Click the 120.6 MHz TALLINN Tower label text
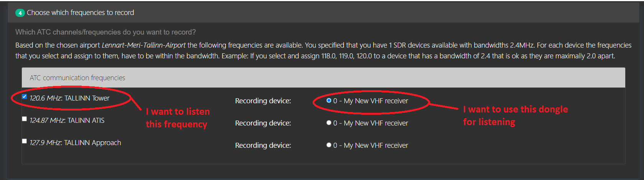Screen dimensions: 644x180 (69, 98)
